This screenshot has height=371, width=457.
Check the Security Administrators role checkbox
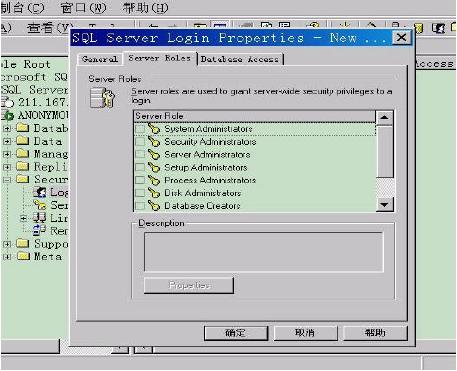coord(140,142)
